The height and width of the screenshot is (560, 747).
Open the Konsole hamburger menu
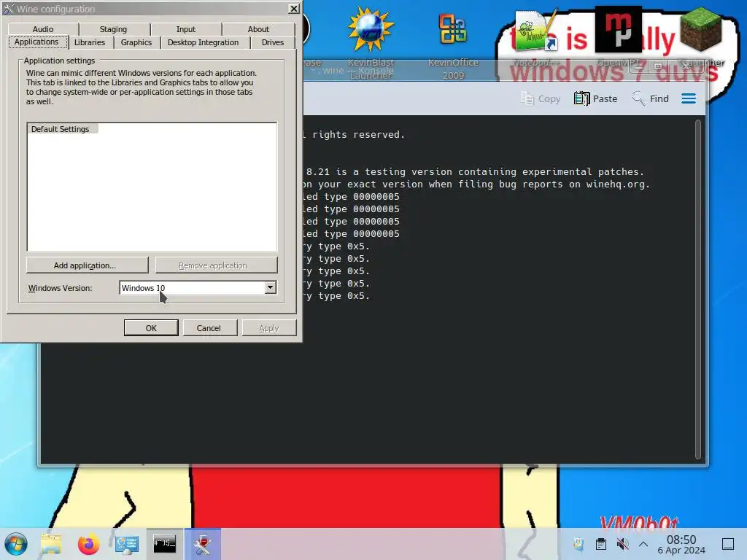(x=689, y=98)
